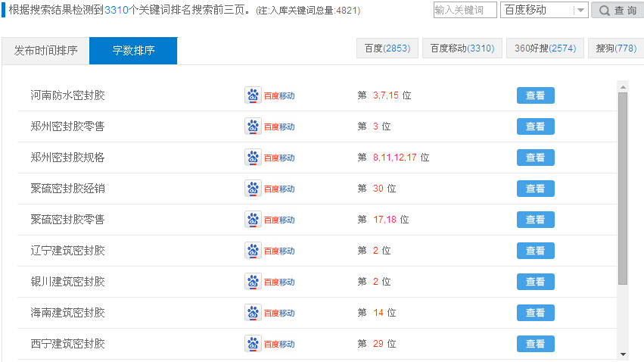Image resolution: width=644 pixels, height=362 pixels.
Task: Open 查看 for 辽宁建筑密封胶
Action: click(x=536, y=251)
